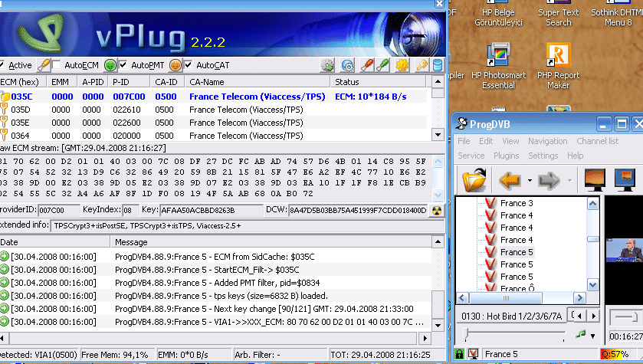
Task: Select the highlighted France 5 channel
Action: [x=517, y=252]
